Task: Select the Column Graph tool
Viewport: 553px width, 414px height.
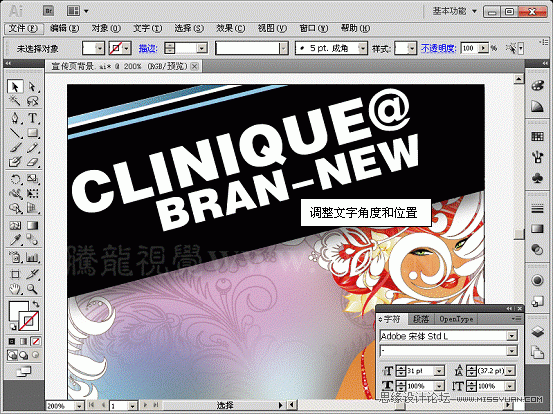Action: (32, 258)
